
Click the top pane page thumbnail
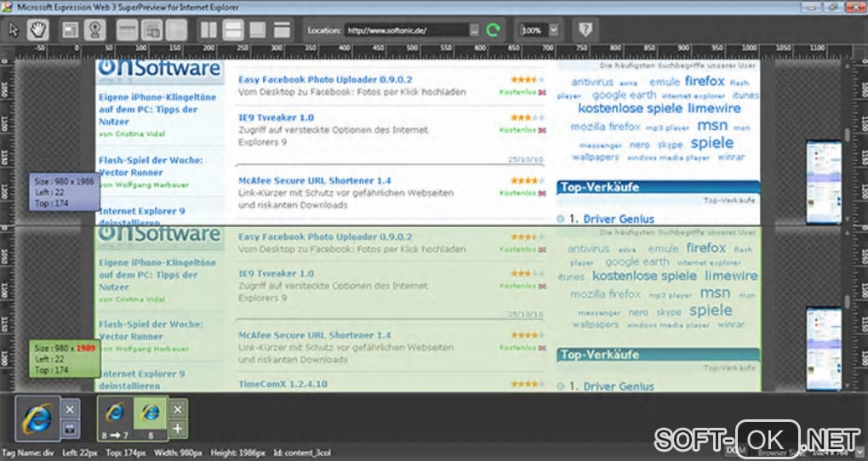(824, 182)
